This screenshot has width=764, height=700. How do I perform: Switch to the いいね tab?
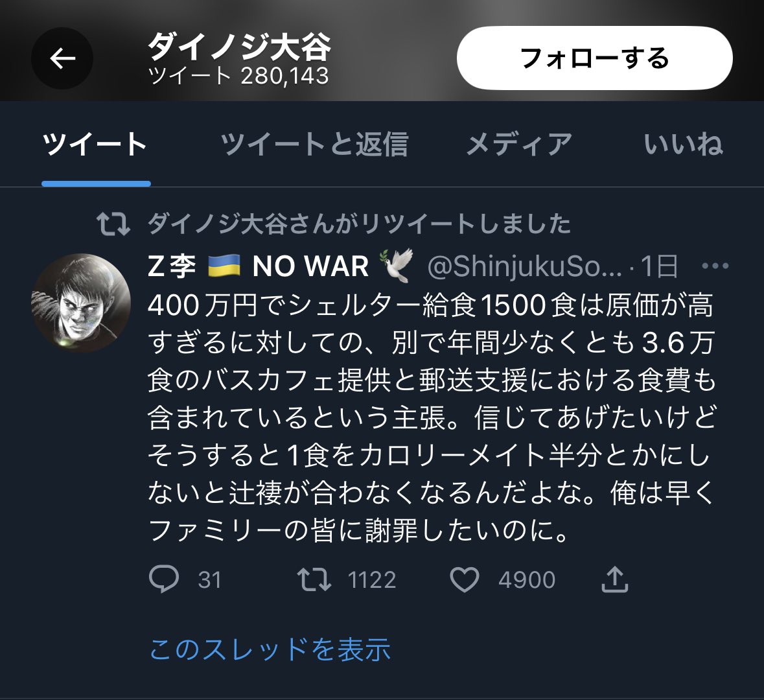click(683, 145)
